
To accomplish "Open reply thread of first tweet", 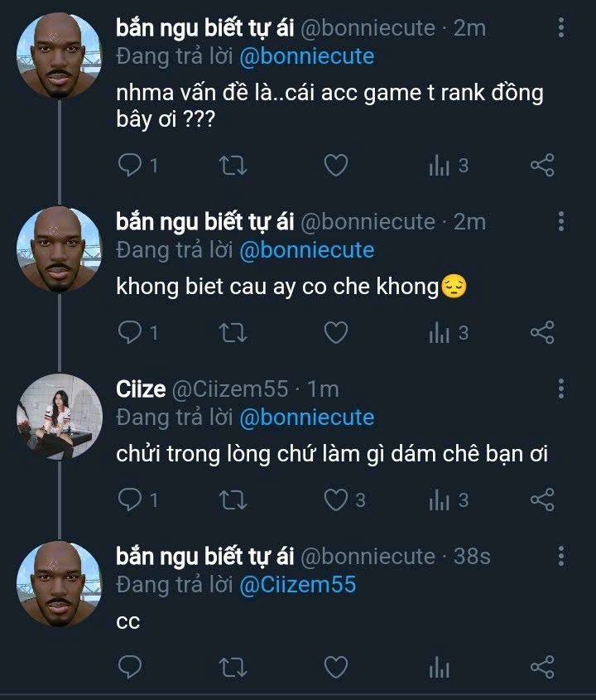I will coord(138,165).
